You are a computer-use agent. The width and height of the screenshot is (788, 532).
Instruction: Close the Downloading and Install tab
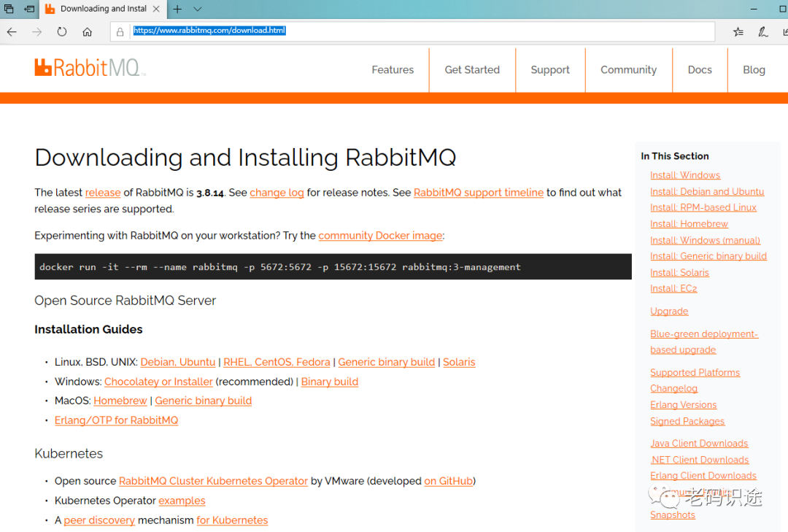pyautogui.click(x=156, y=9)
